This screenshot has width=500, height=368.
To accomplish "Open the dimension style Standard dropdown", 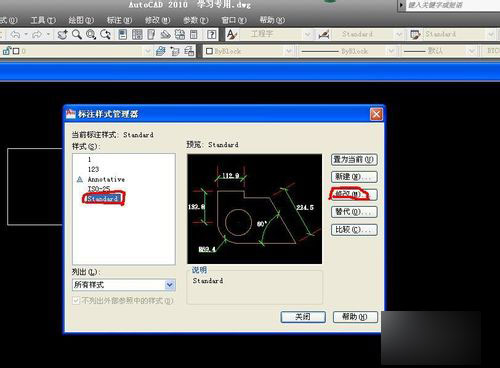I will click(399, 34).
